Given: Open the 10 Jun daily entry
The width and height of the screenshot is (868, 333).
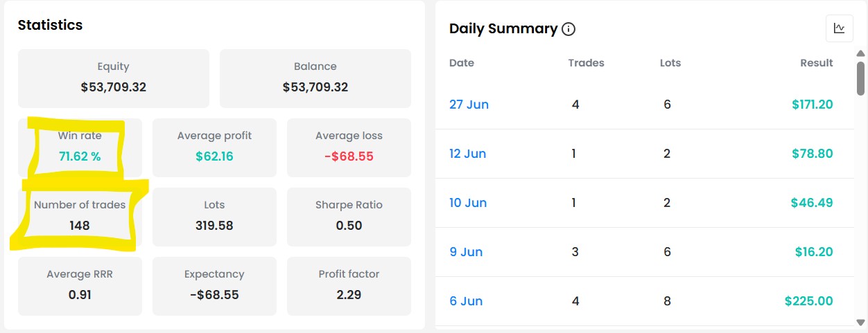Looking at the screenshot, I should pyautogui.click(x=468, y=203).
